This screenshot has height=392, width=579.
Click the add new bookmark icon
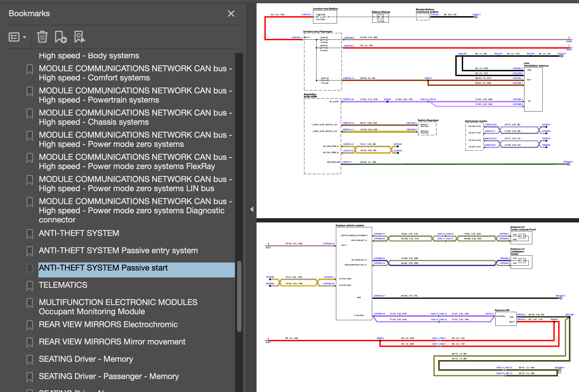tap(60, 37)
